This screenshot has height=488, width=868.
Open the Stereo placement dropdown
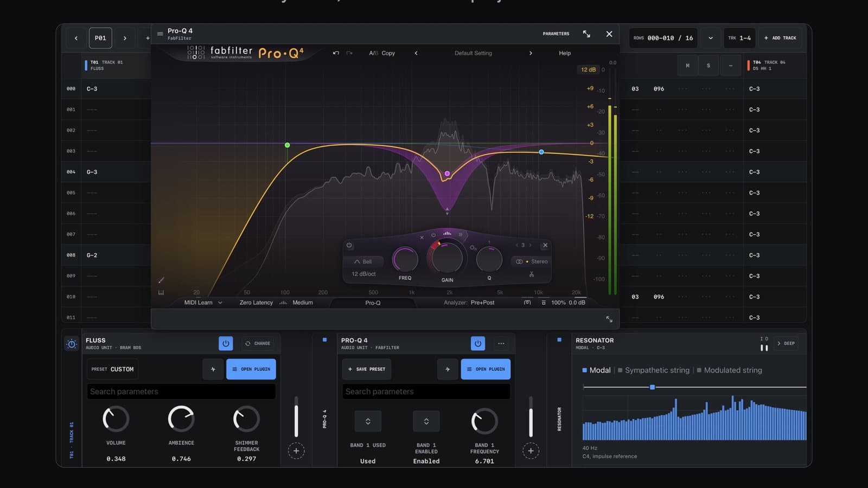532,261
